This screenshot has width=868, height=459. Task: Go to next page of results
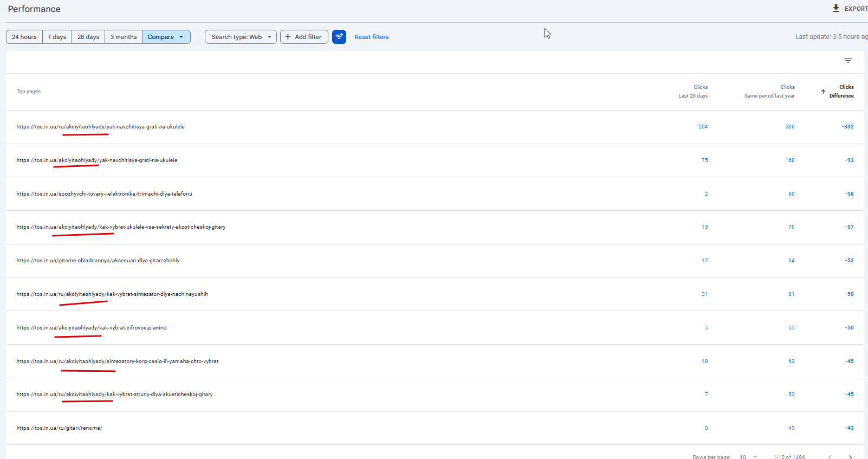[x=851, y=457]
